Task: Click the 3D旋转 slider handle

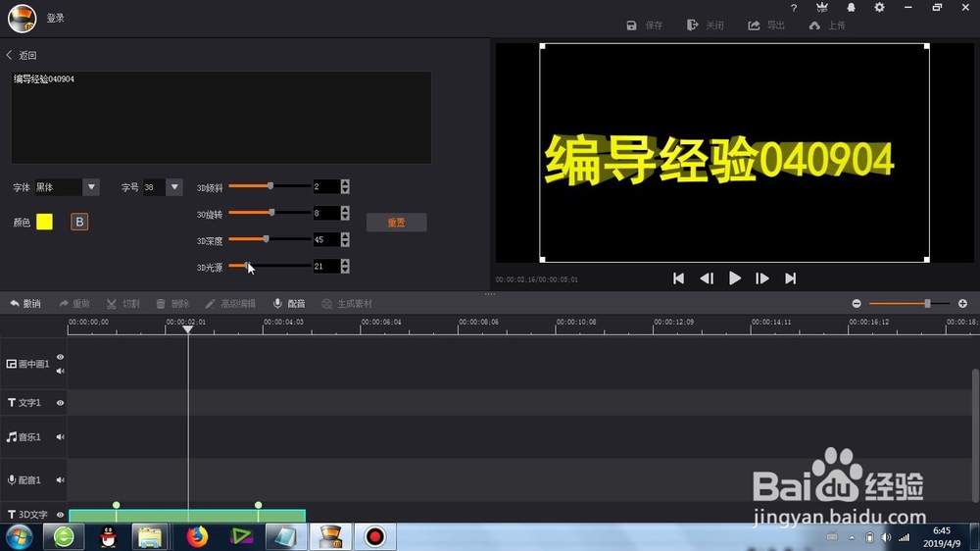Action: [271, 213]
